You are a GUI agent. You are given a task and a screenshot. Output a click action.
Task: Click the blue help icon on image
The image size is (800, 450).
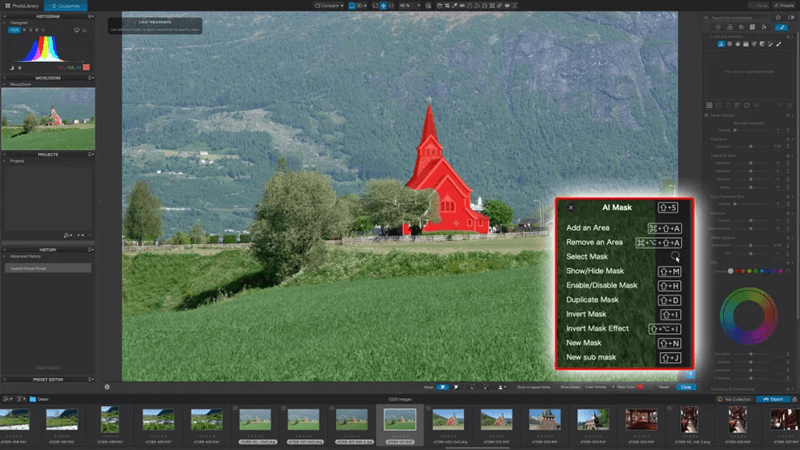(690, 374)
